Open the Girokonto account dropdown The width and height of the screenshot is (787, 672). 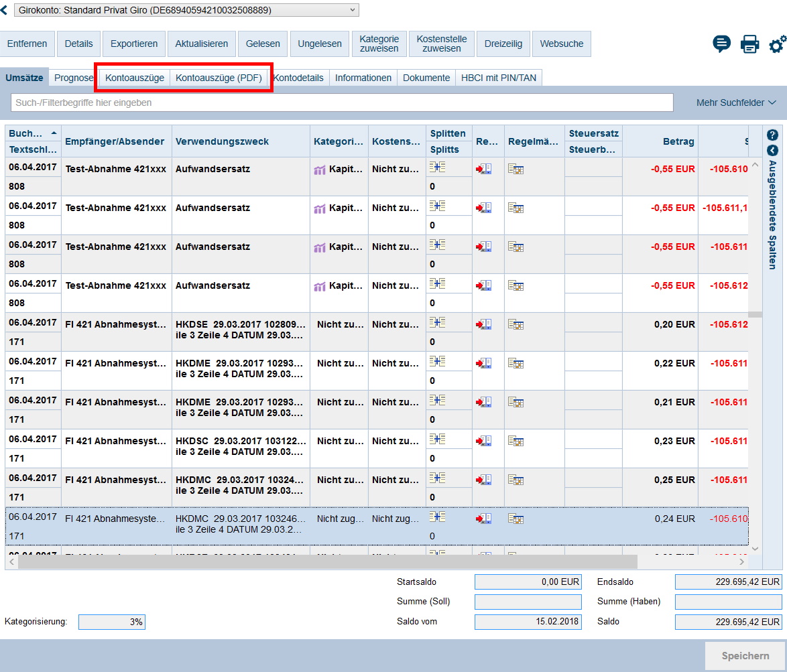(x=186, y=10)
